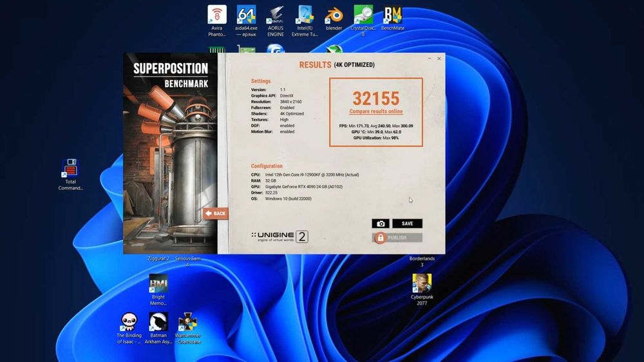
Task: Launch the blender desktop icon
Action: [x=334, y=18]
